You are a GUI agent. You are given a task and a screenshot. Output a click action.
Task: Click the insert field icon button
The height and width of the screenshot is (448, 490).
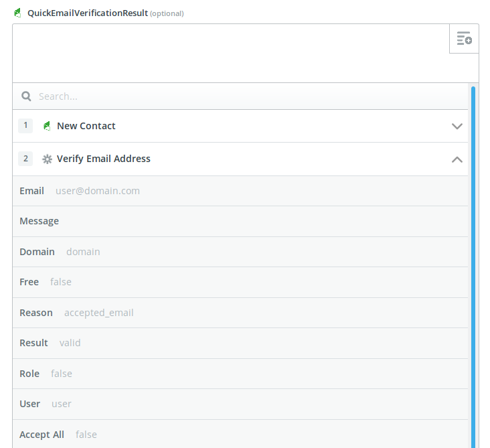(464, 38)
